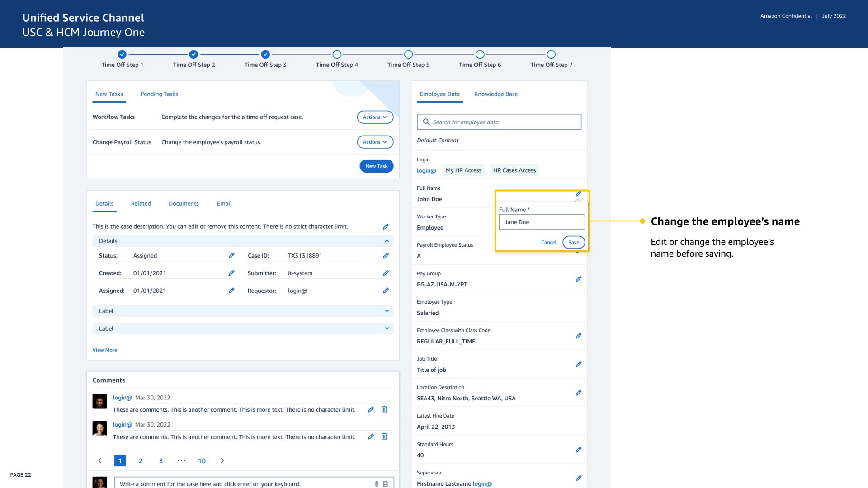Screen dimensions: 868x488
Task: Switch to the Pending Tasks tab
Action: [159, 94]
